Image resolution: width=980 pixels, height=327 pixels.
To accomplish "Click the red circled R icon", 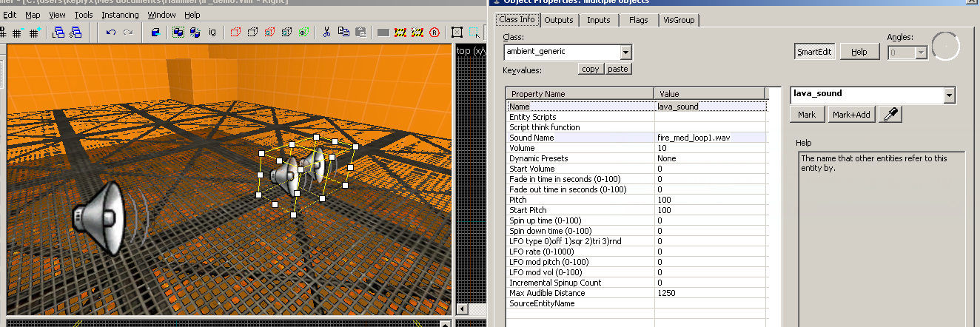I will tap(434, 33).
